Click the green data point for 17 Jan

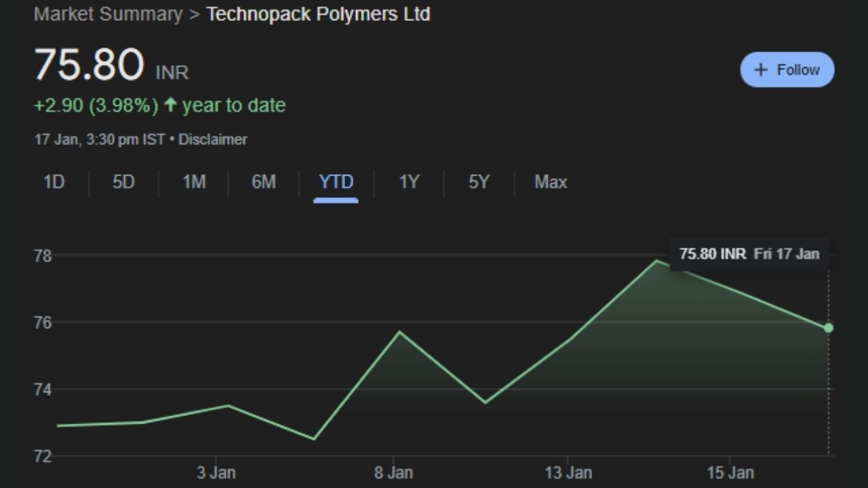pyautogui.click(x=829, y=328)
